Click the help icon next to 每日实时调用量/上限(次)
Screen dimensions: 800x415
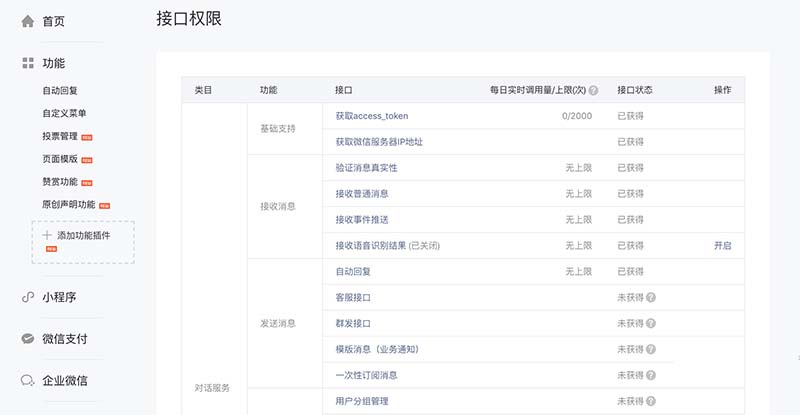[593, 90]
